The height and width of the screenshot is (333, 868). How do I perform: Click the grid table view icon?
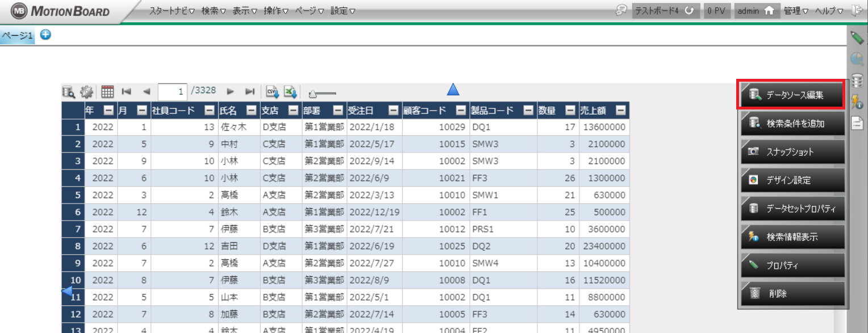pyautogui.click(x=108, y=91)
